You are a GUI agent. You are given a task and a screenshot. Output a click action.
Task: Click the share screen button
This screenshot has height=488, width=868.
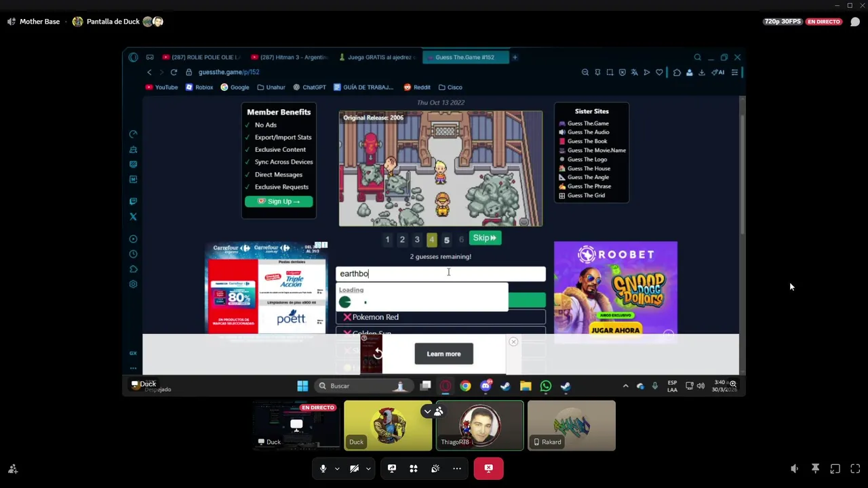point(392,468)
